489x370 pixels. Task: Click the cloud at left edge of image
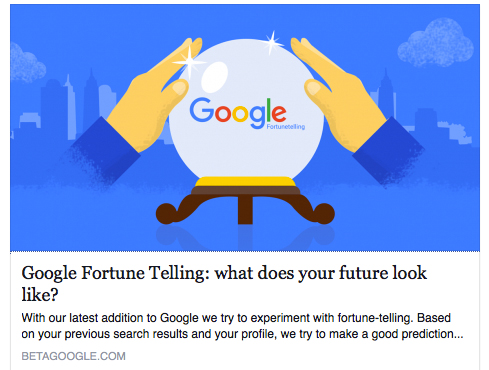[x=27, y=63]
